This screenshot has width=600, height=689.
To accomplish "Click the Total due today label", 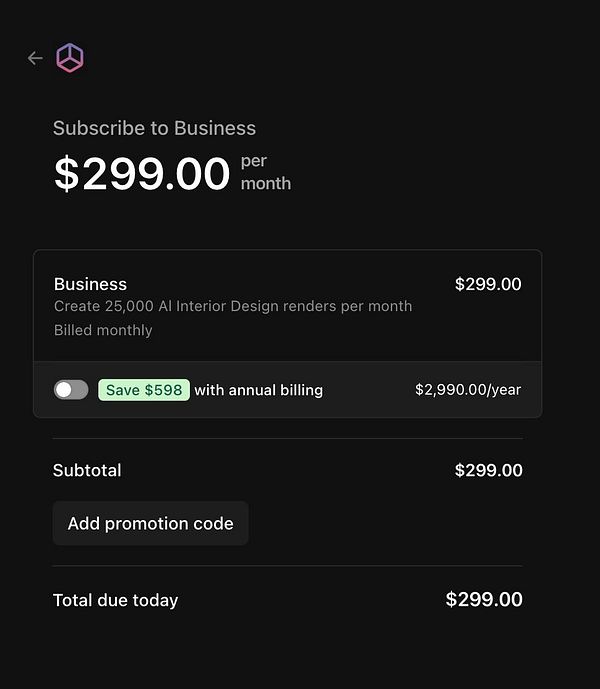I will click(115, 600).
